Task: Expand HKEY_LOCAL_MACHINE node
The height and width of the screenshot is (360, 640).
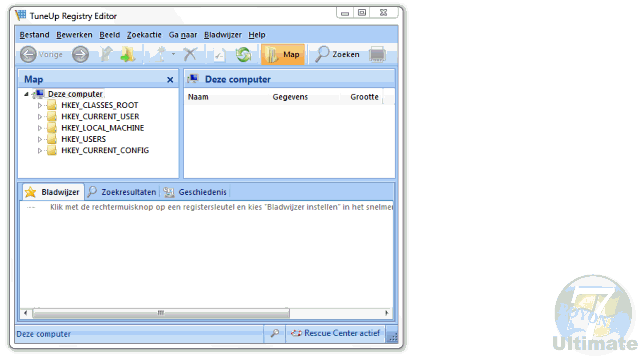Action: (x=40, y=128)
